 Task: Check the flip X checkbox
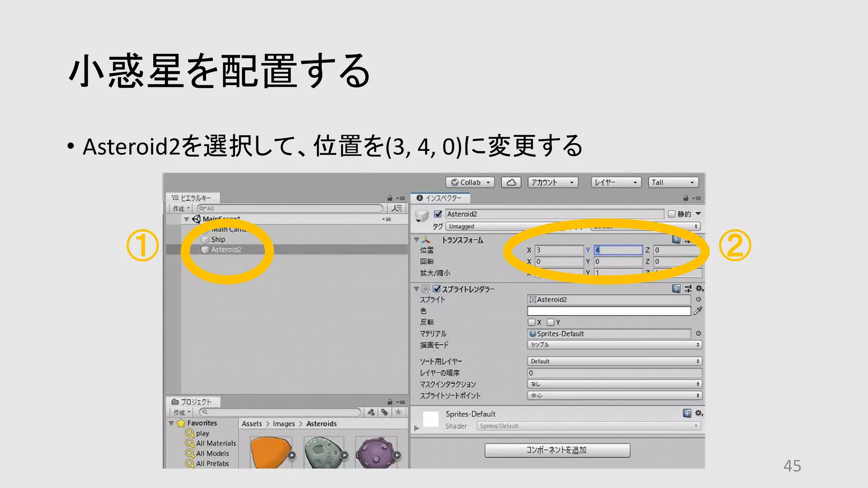tap(532, 322)
